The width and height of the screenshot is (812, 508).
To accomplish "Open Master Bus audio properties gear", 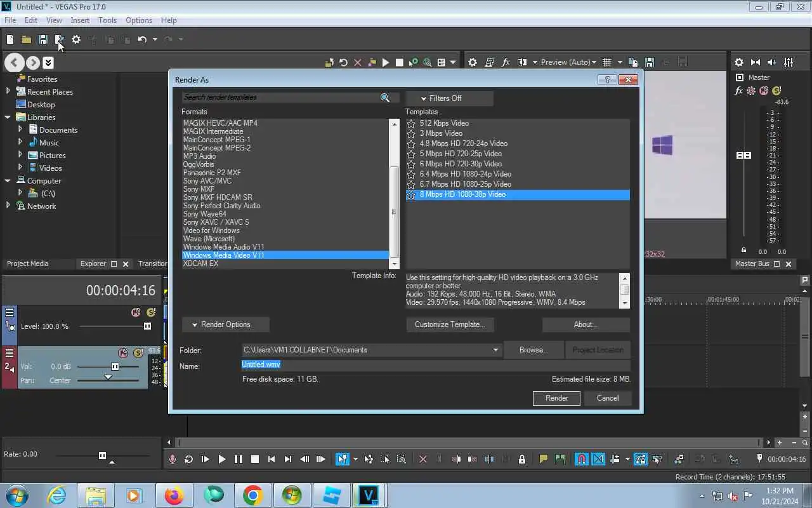I will click(x=739, y=62).
